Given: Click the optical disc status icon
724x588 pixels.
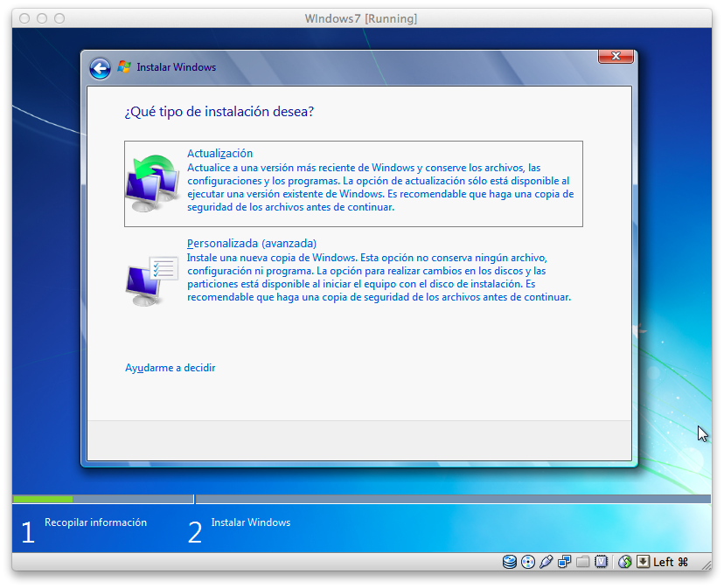Looking at the screenshot, I should coord(527,562).
